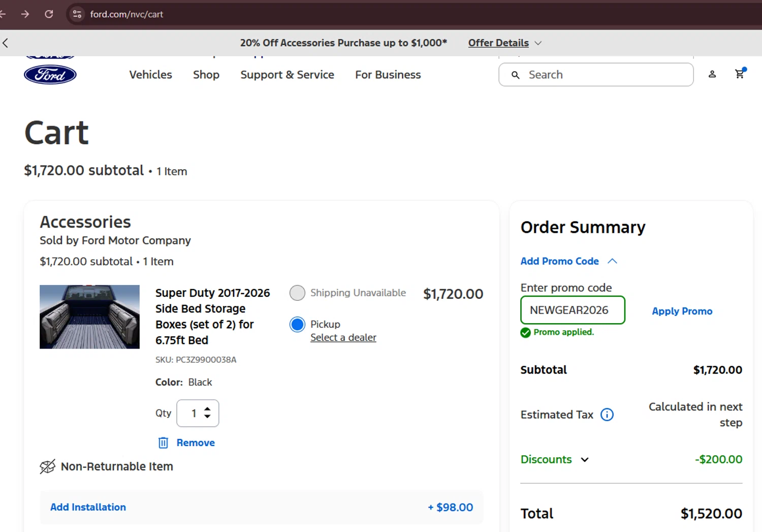Click 'Sold by Ford Motor Company' text
Screen dimensions: 762x532
pyautogui.click(x=115, y=240)
